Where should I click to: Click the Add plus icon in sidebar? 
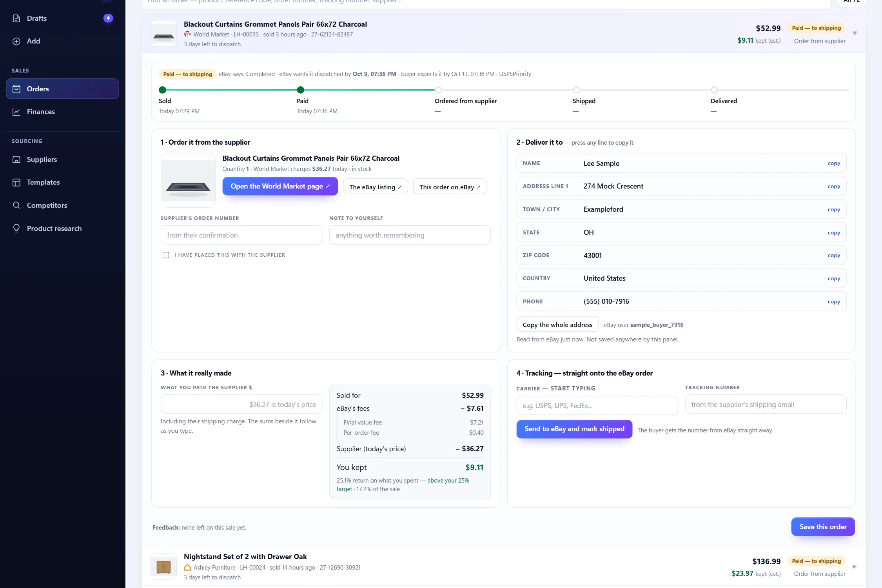[x=16, y=41]
